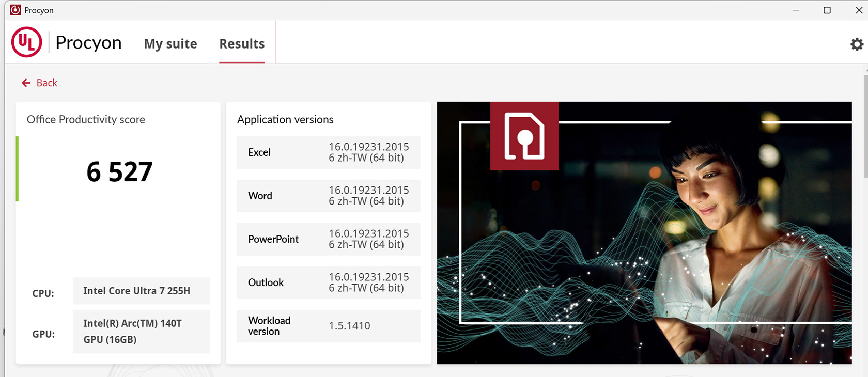
Task: Click the UL logo icon
Action: [x=26, y=42]
